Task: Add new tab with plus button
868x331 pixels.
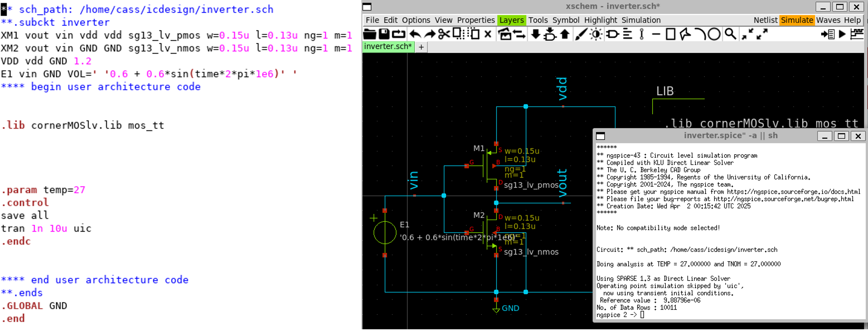Action: pyautogui.click(x=421, y=47)
